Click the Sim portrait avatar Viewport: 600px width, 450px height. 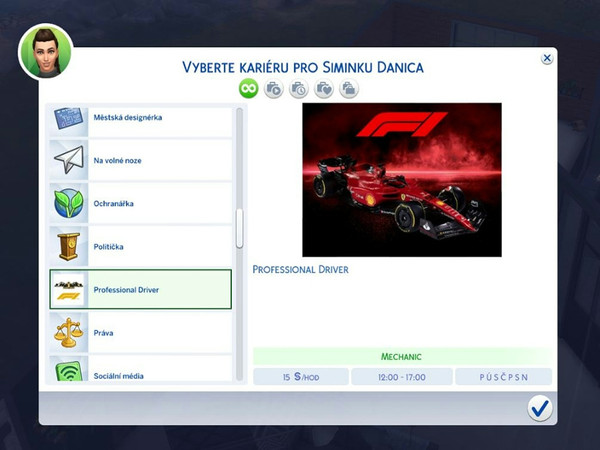43,50
